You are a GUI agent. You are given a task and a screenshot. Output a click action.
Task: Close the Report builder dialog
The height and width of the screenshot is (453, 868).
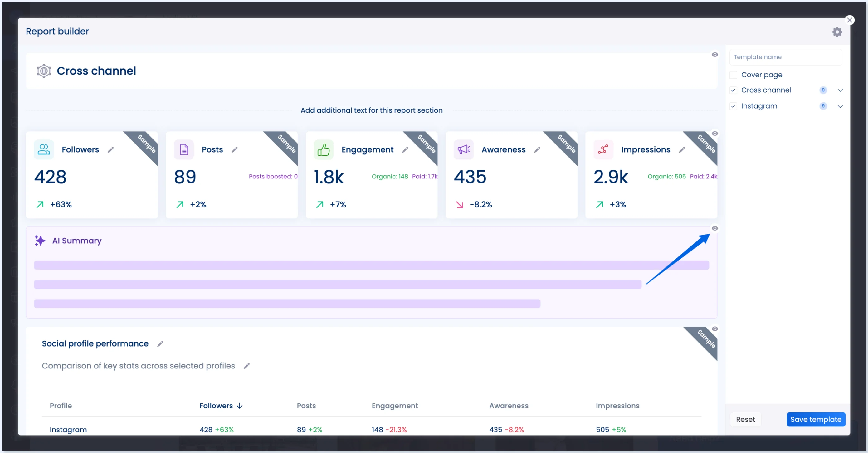(850, 20)
